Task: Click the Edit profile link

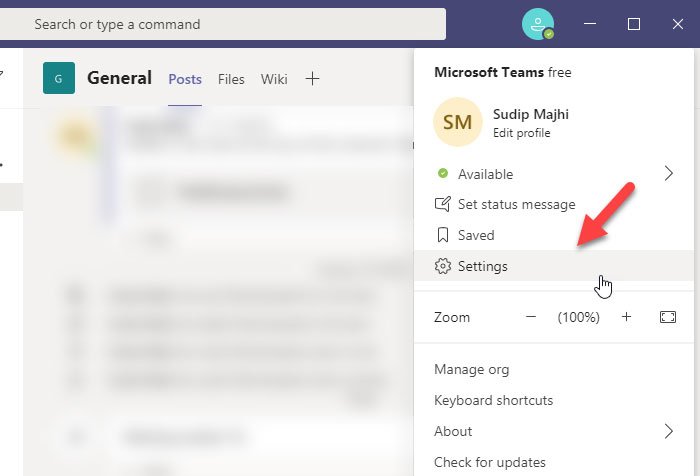Action: point(521,133)
